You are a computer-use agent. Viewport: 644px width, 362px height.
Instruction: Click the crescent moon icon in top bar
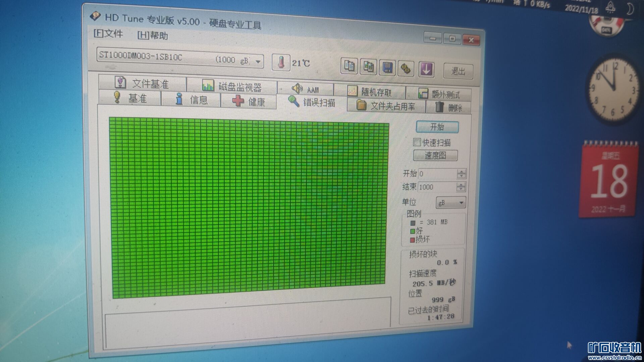click(x=630, y=8)
